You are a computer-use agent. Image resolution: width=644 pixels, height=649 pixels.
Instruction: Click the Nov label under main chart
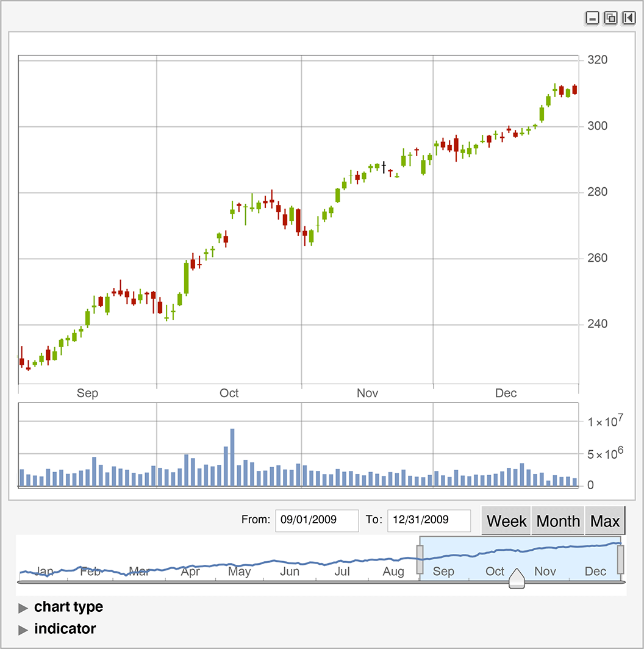pyautogui.click(x=367, y=393)
